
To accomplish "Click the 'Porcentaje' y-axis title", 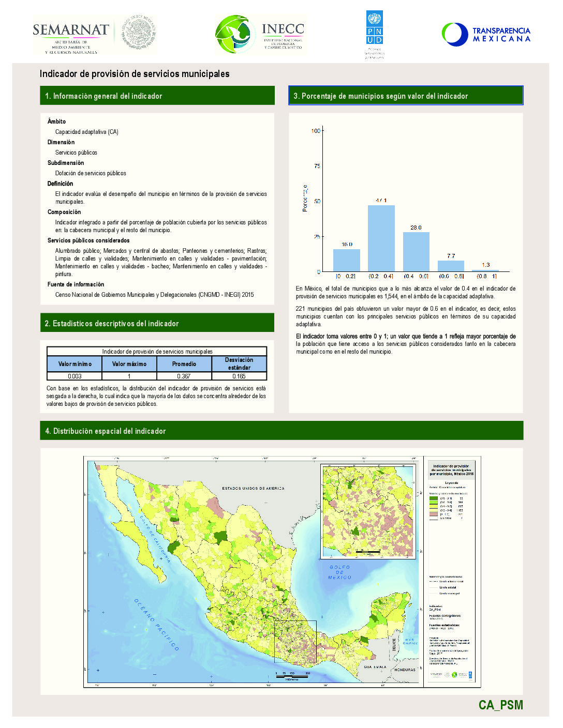I will (305, 198).
